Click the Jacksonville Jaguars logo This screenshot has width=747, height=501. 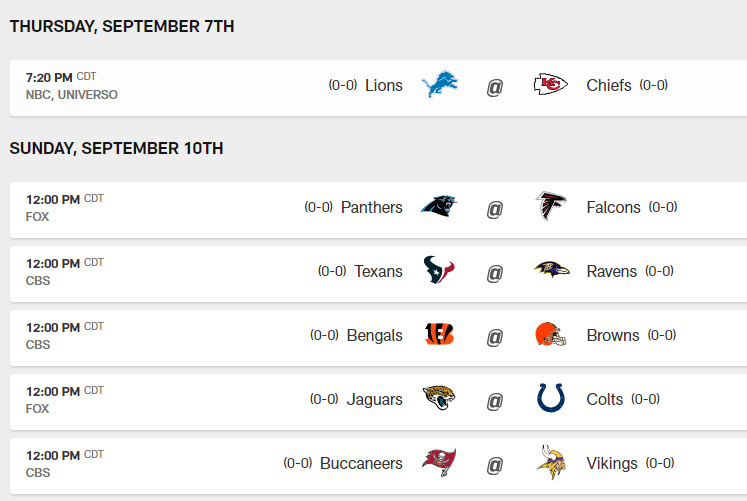pyautogui.click(x=439, y=399)
